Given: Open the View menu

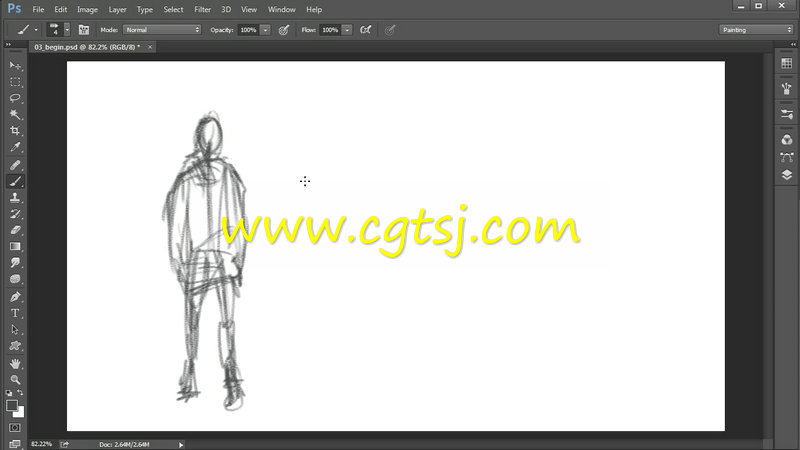Looking at the screenshot, I should [x=249, y=9].
